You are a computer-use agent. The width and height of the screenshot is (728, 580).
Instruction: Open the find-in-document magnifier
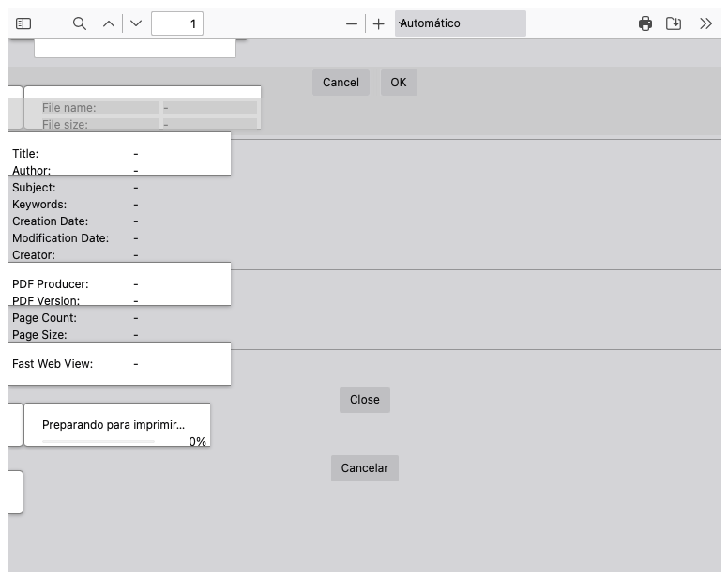pyautogui.click(x=80, y=23)
